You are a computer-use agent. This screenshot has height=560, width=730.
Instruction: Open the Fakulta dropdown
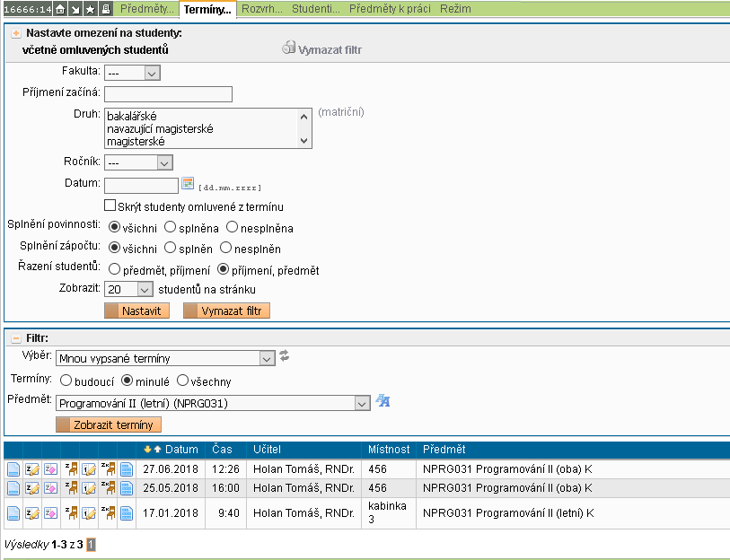point(132,73)
